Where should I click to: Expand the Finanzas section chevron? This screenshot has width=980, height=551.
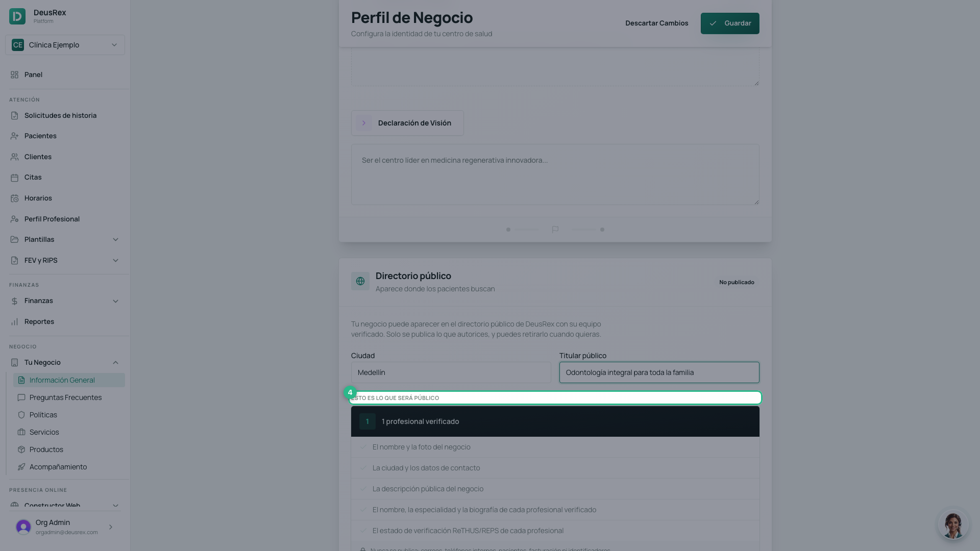click(x=115, y=301)
